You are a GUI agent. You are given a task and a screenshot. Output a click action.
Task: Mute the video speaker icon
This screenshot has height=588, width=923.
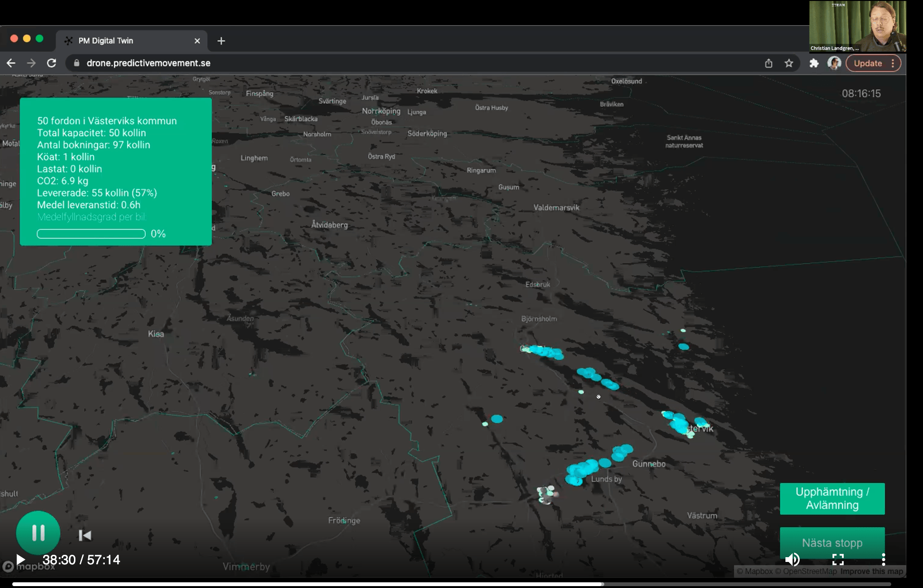pyautogui.click(x=792, y=560)
